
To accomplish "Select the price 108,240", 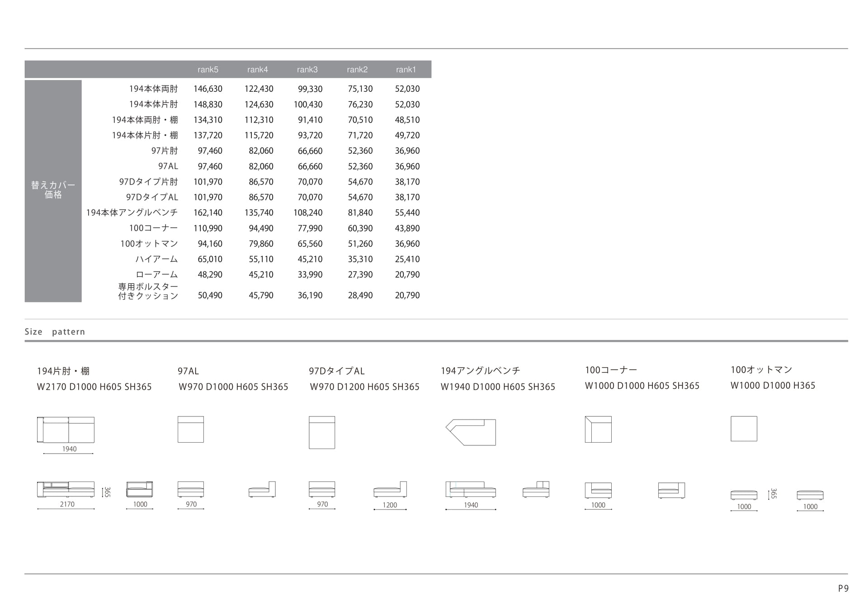I will click(x=308, y=213).
